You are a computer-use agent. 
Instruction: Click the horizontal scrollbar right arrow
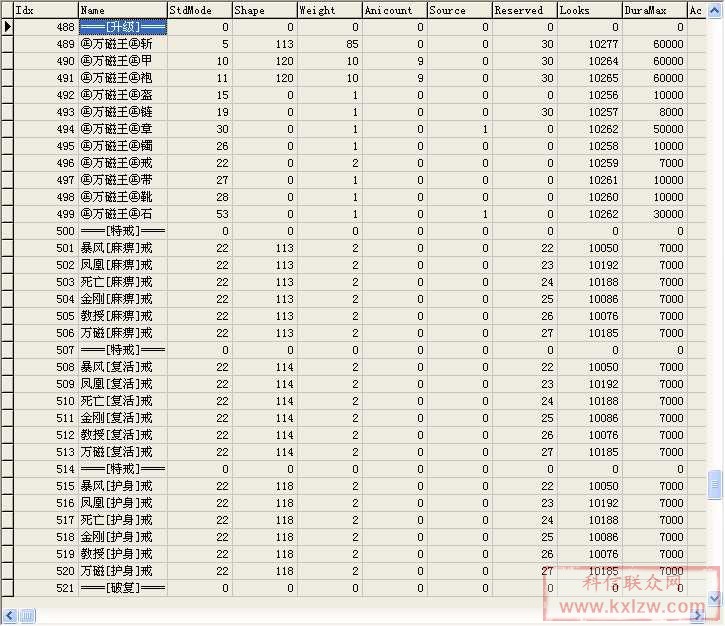tap(698, 615)
